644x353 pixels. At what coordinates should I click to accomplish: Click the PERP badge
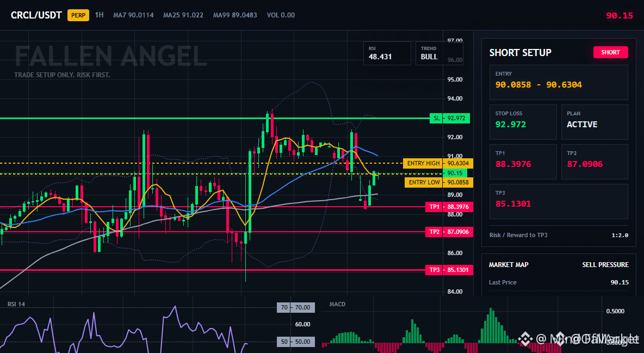tap(78, 15)
